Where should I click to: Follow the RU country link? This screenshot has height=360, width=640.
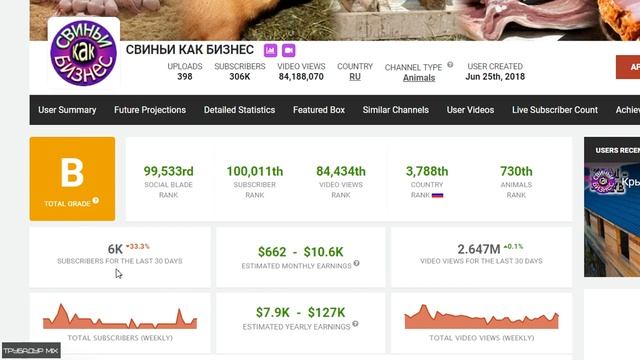point(355,77)
